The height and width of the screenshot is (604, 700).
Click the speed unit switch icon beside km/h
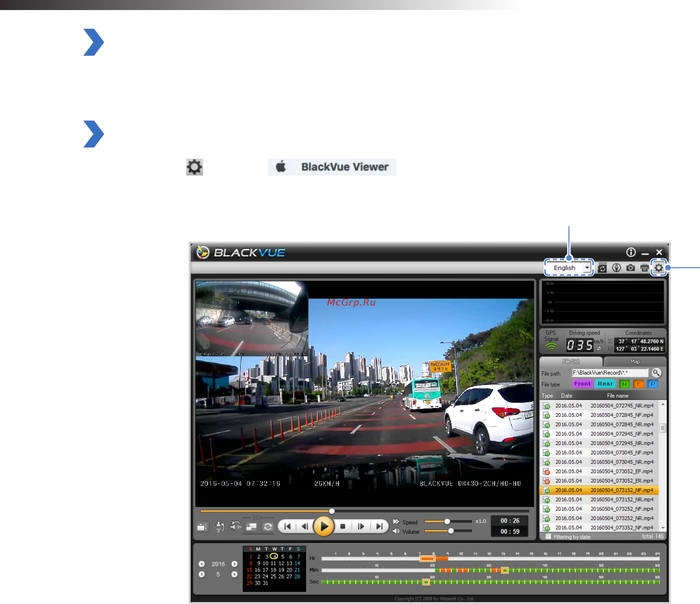pos(599,349)
